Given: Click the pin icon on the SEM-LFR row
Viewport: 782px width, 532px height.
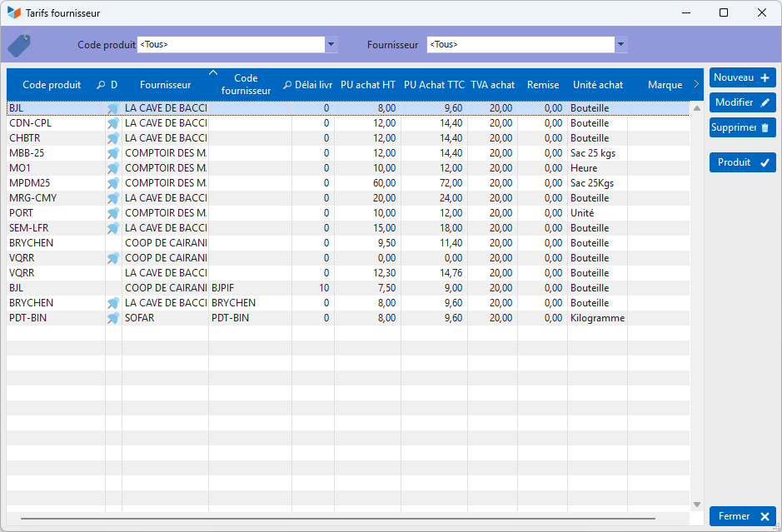Looking at the screenshot, I should click(x=113, y=228).
